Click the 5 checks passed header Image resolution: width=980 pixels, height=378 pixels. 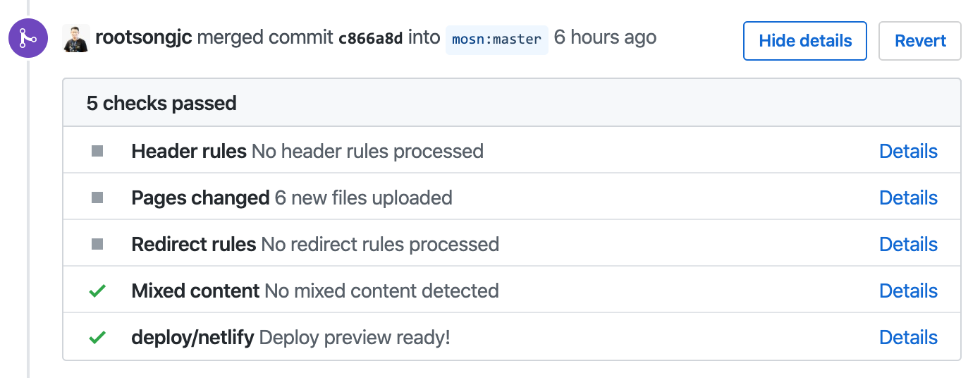pyautogui.click(x=161, y=103)
